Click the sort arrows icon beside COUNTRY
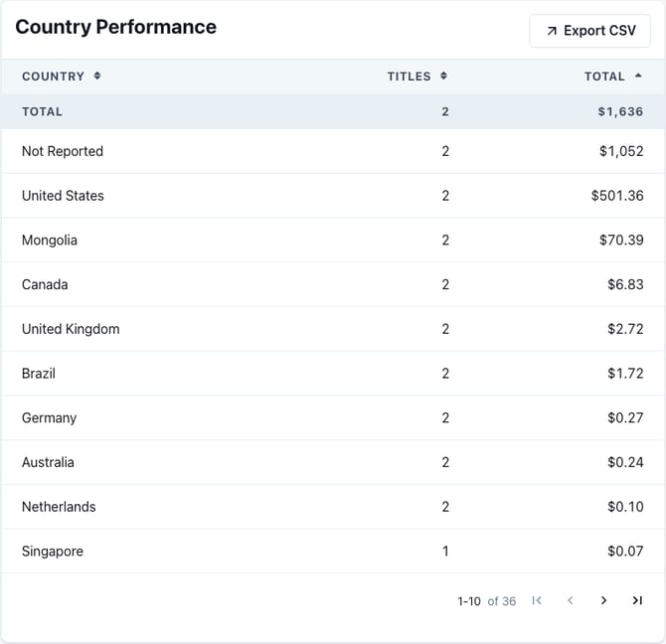The width and height of the screenshot is (666, 644). pos(97,76)
